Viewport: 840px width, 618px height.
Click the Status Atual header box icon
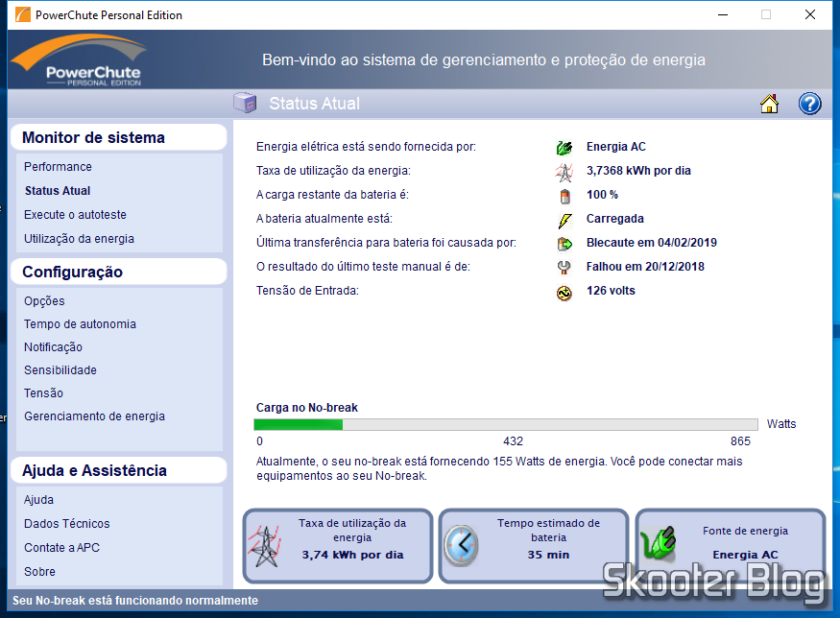[244, 103]
